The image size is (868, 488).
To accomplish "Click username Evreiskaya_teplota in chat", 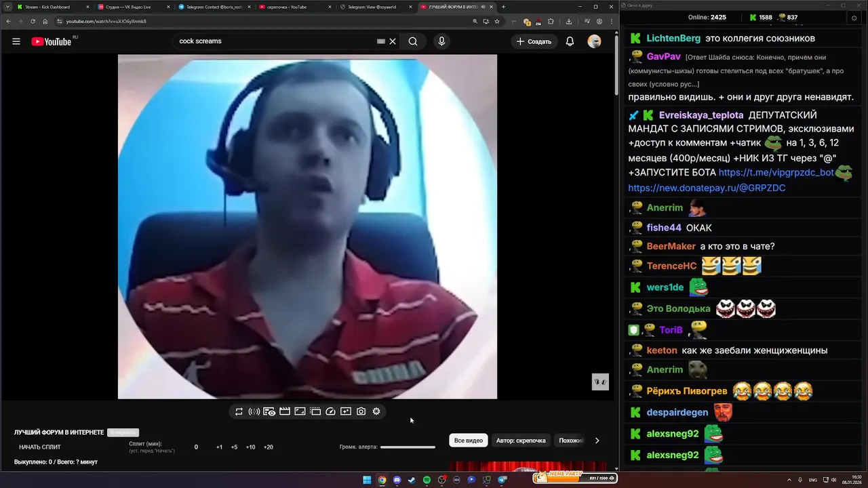I will click(701, 115).
